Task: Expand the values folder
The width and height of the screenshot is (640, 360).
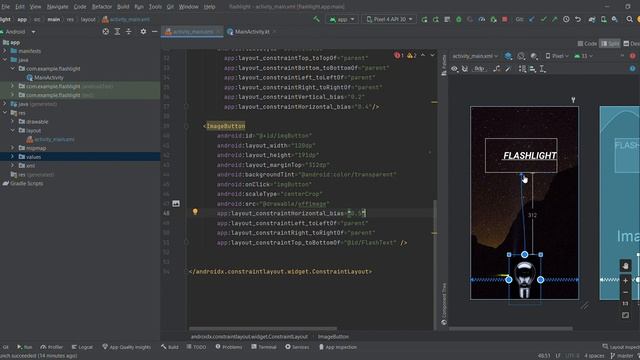Action: pyautogui.click(x=13, y=157)
